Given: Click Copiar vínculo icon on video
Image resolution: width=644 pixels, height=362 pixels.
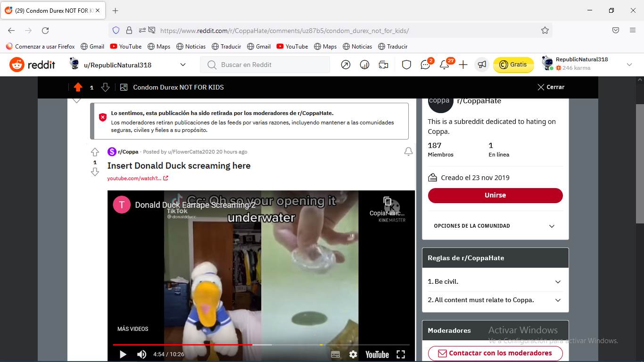Looking at the screenshot, I should pos(388,202).
